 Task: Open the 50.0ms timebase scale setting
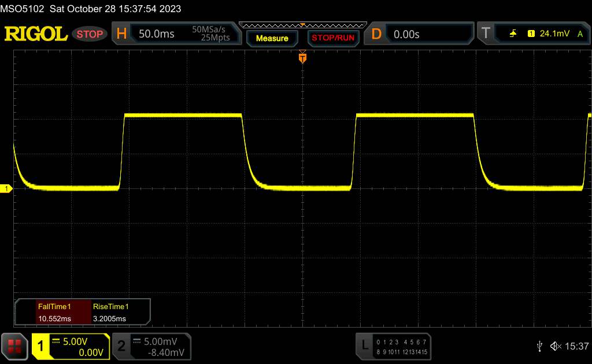click(157, 34)
